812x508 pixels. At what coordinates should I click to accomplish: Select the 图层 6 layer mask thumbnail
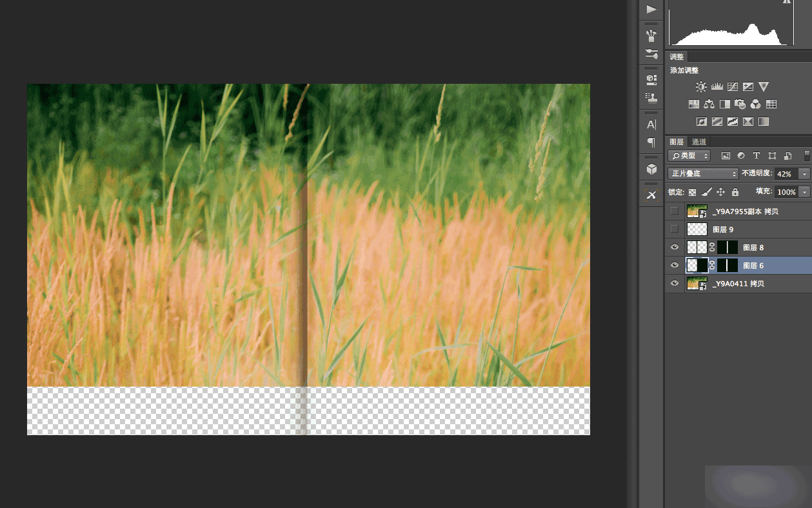pos(728,266)
